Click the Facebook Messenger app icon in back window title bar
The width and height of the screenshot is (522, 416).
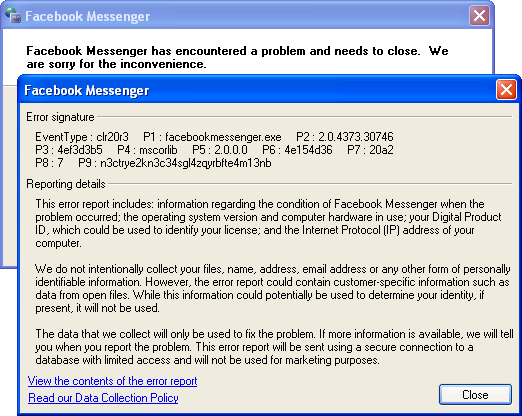click(13, 15)
